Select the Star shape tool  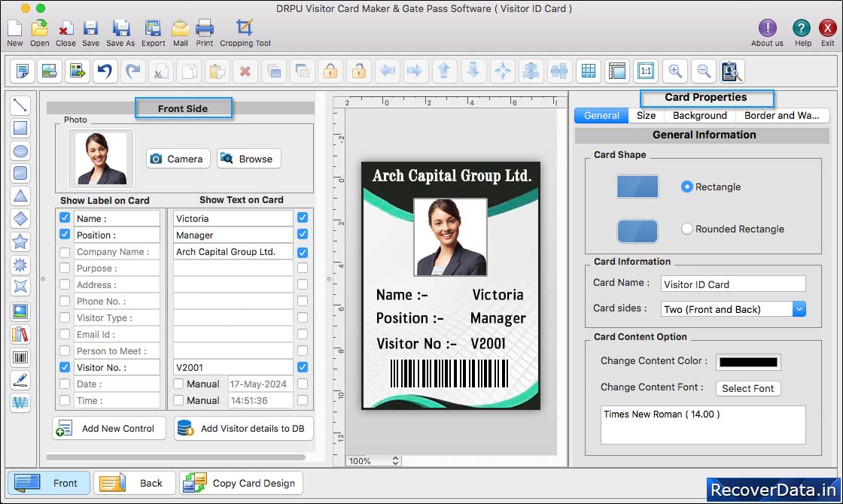pos(20,241)
